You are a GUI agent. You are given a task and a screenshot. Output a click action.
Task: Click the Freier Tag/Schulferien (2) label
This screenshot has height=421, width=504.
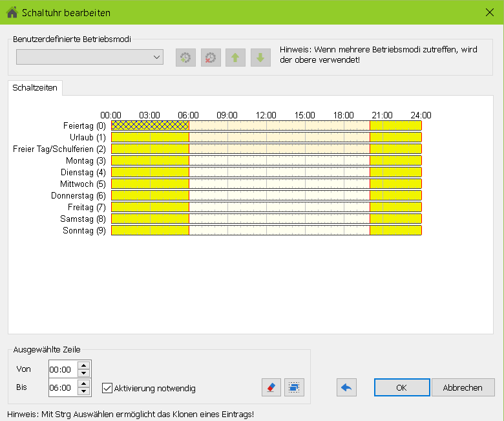(59, 149)
